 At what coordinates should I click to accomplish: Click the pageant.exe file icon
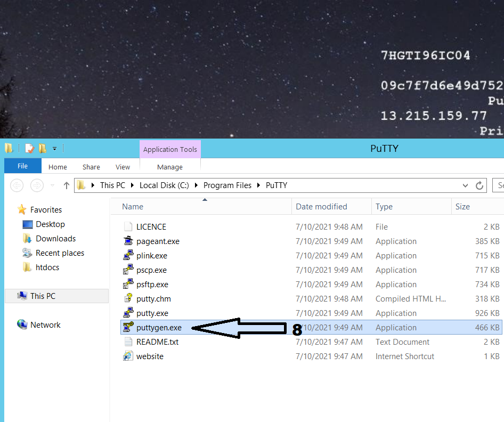coord(128,241)
